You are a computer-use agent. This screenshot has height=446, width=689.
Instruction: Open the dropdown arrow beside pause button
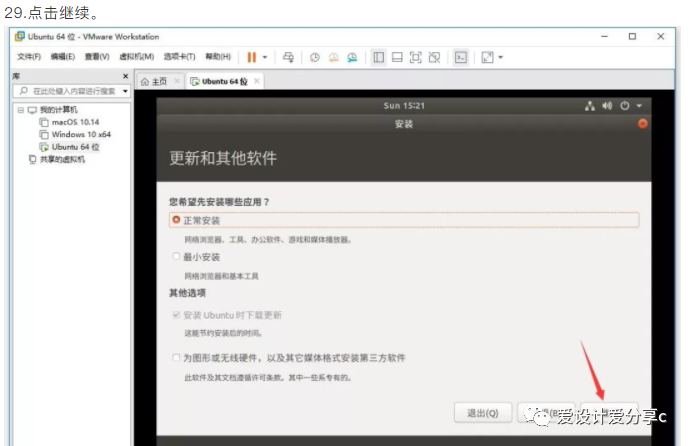(x=265, y=57)
